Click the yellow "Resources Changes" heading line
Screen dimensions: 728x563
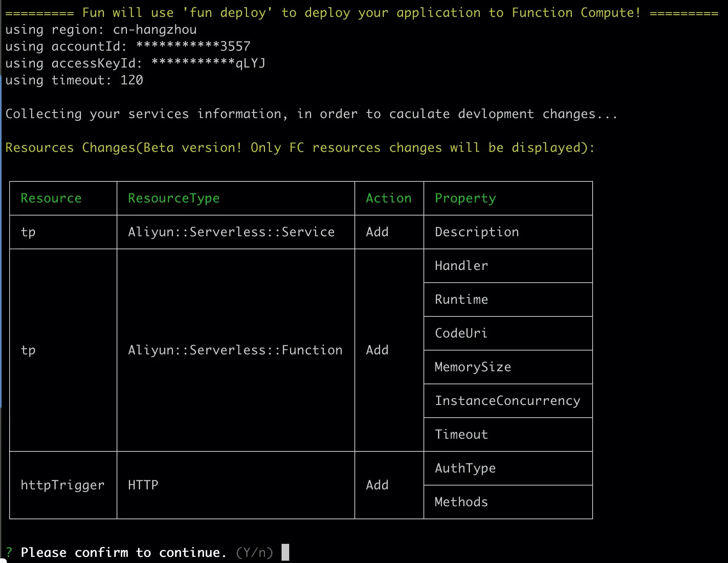[x=300, y=148]
